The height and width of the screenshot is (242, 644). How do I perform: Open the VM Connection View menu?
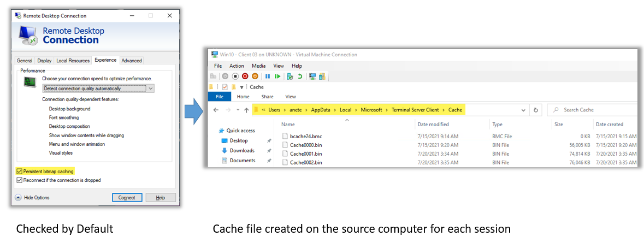[x=279, y=66]
